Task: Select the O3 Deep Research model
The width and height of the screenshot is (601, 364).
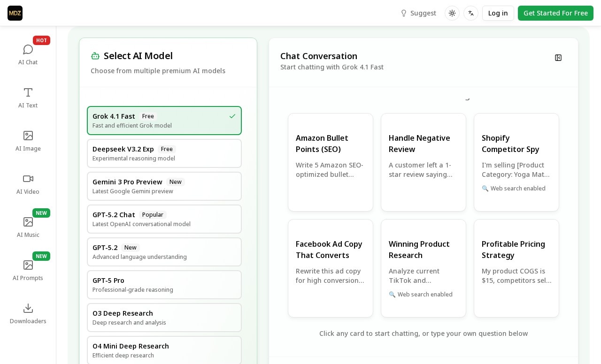Action: [164, 318]
